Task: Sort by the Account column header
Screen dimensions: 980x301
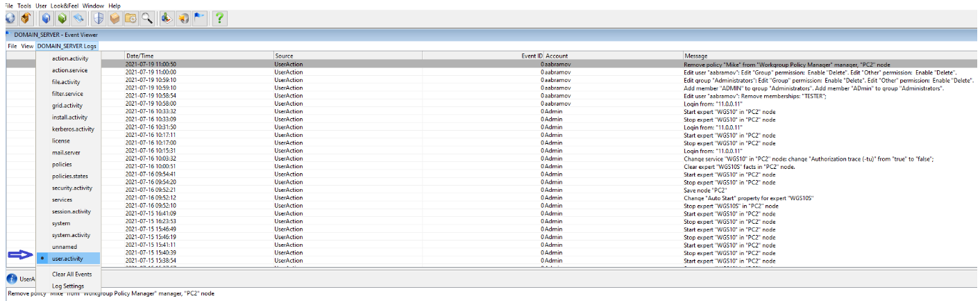Action: point(614,56)
